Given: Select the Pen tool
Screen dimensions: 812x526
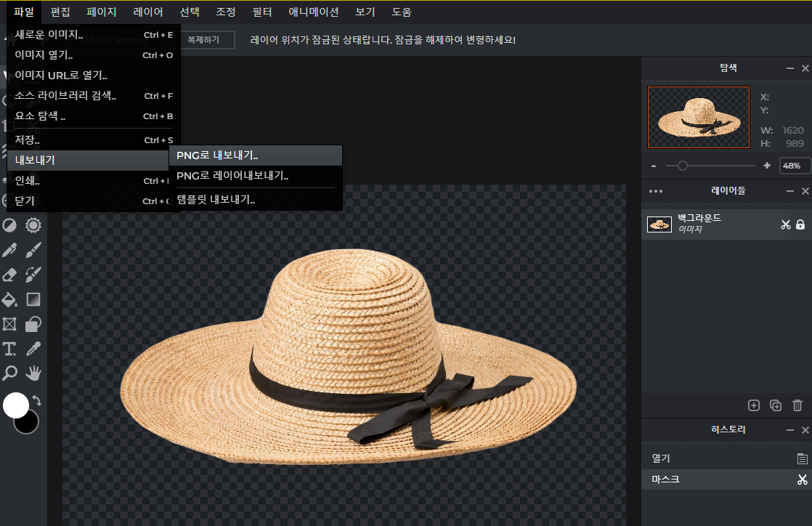Looking at the screenshot, I should pos(9,250).
